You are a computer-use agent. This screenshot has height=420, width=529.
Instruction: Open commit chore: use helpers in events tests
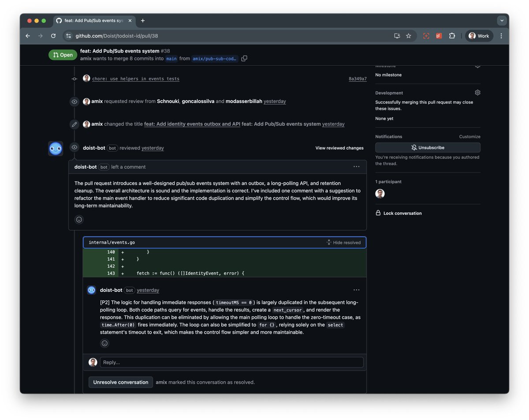tap(136, 79)
